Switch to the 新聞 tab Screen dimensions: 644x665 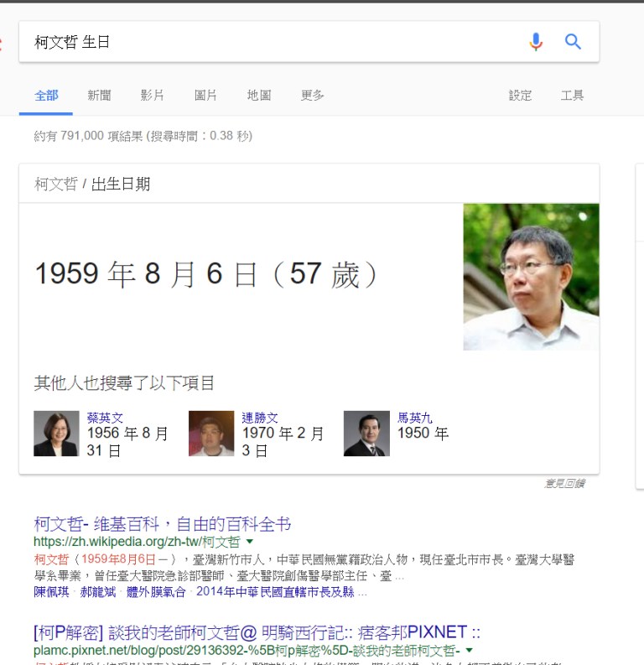[99, 96]
